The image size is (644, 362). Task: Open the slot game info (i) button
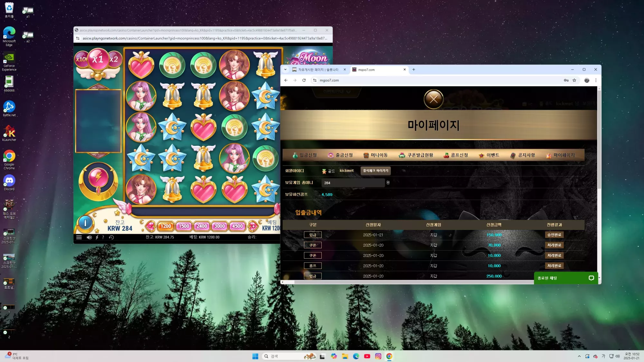point(85,223)
